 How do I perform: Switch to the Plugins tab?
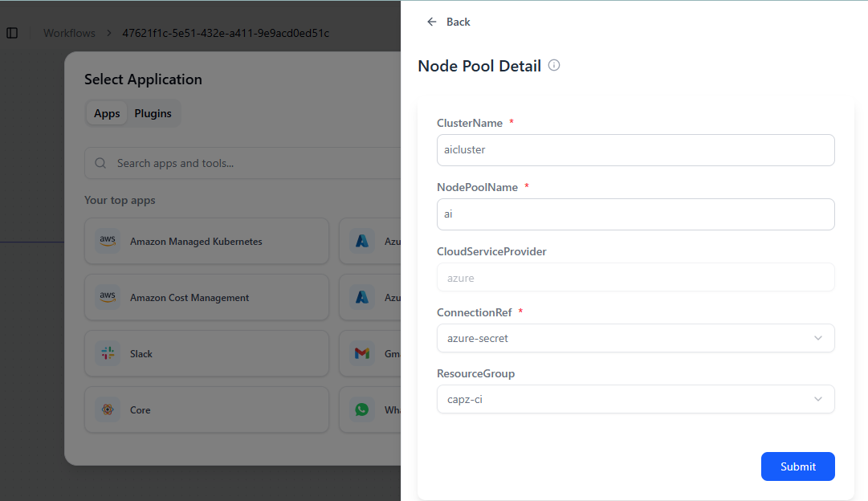[153, 113]
